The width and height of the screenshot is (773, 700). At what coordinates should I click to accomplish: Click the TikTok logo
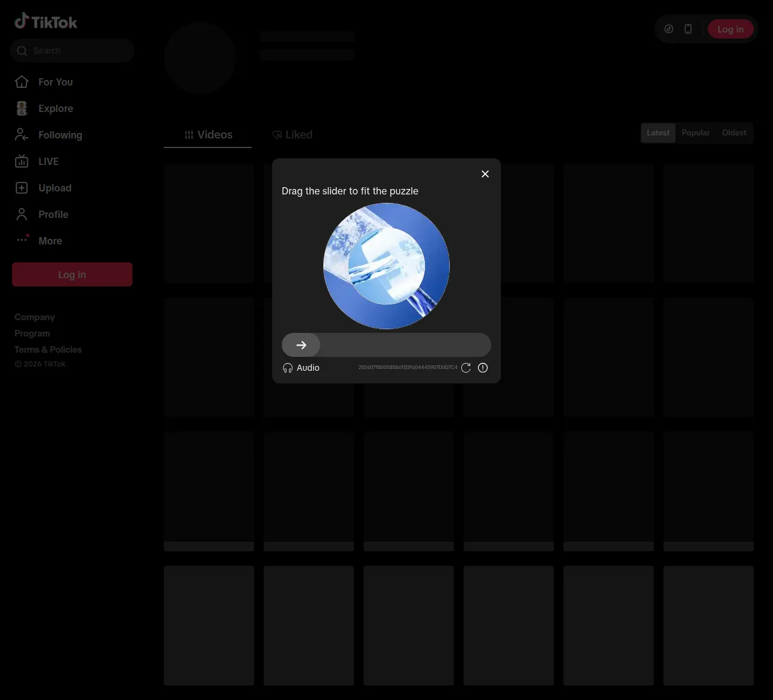click(46, 22)
